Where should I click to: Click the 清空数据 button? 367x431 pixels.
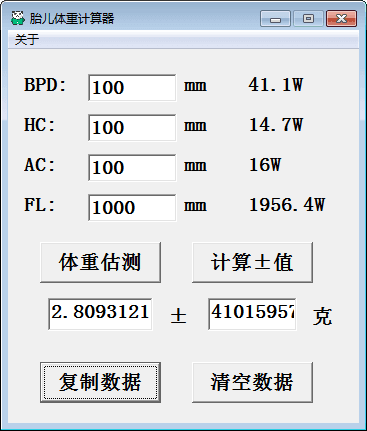pos(252,382)
